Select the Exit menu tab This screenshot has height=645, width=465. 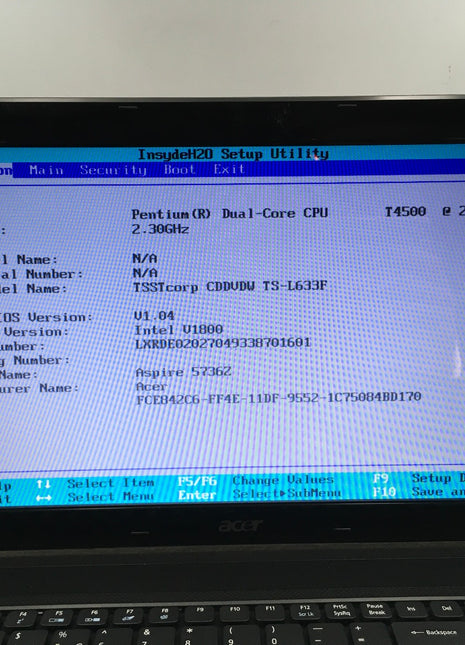(229, 169)
